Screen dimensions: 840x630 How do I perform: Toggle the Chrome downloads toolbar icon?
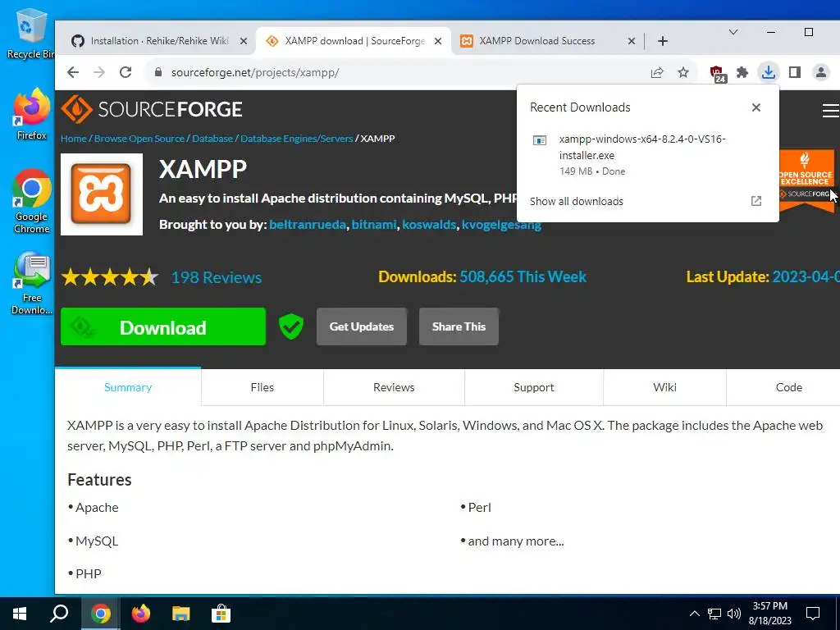(x=769, y=72)
